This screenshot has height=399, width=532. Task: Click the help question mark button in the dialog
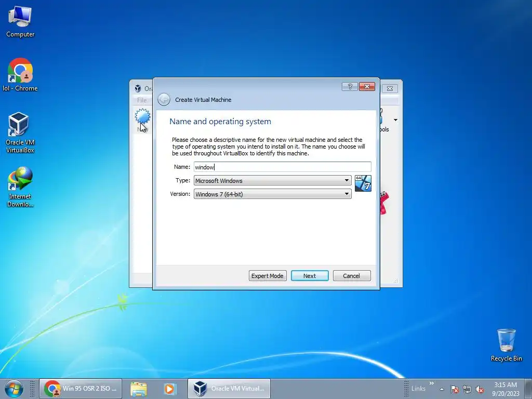350,87
